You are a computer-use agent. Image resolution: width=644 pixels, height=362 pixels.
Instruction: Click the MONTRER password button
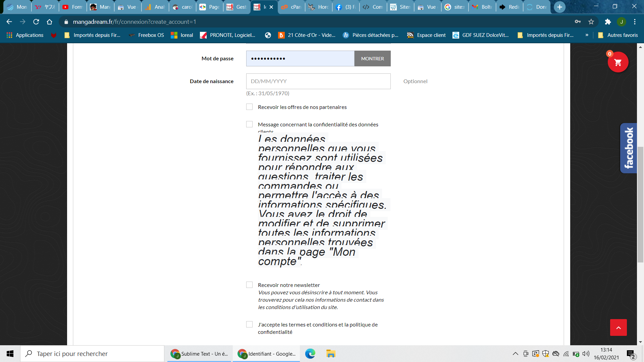click(372, 59)
